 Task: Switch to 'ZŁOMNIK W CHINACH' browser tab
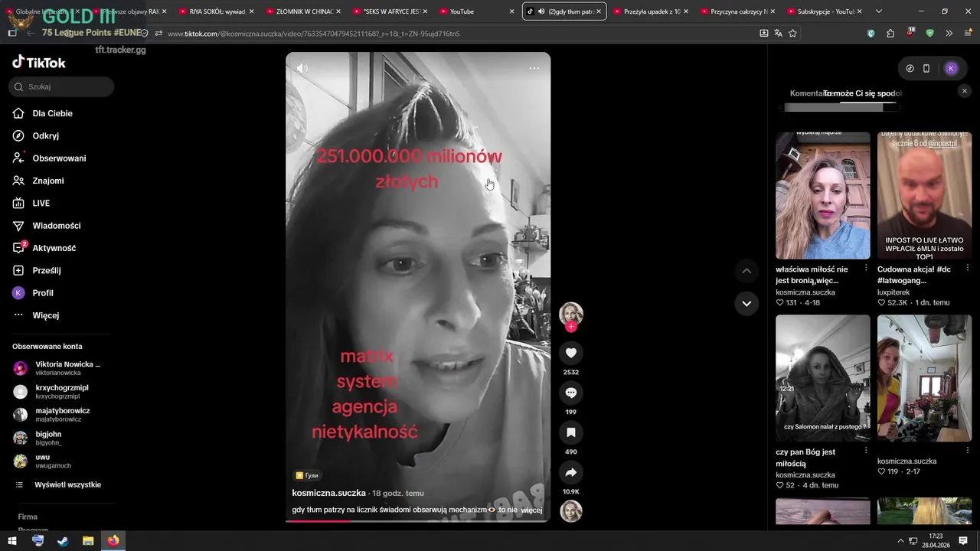click(304, 11)
